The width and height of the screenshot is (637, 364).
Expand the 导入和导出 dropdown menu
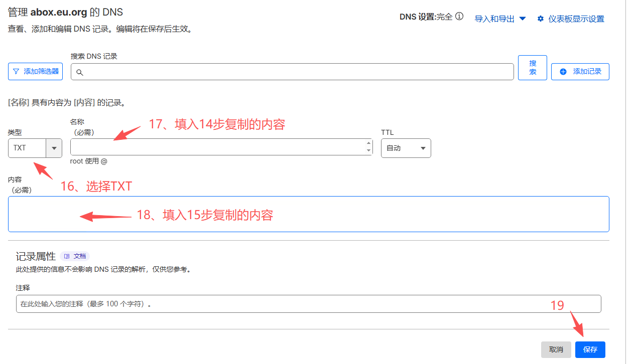click(500, 19)
